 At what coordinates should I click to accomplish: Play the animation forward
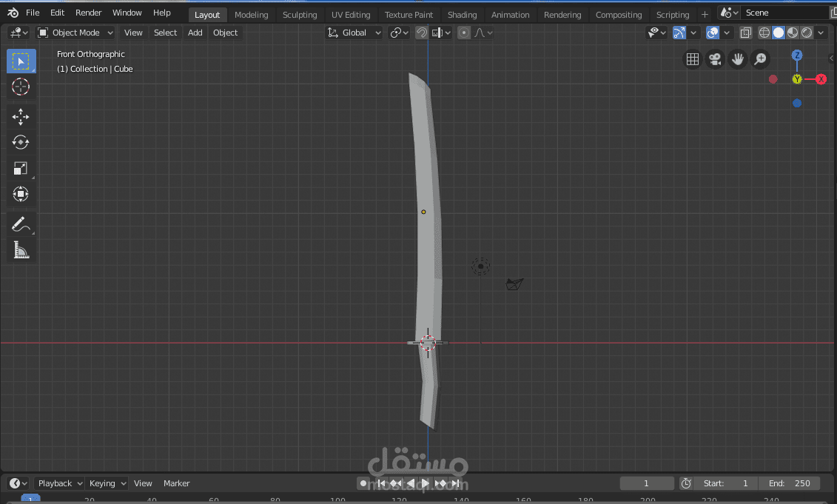[x=424, y=483]
